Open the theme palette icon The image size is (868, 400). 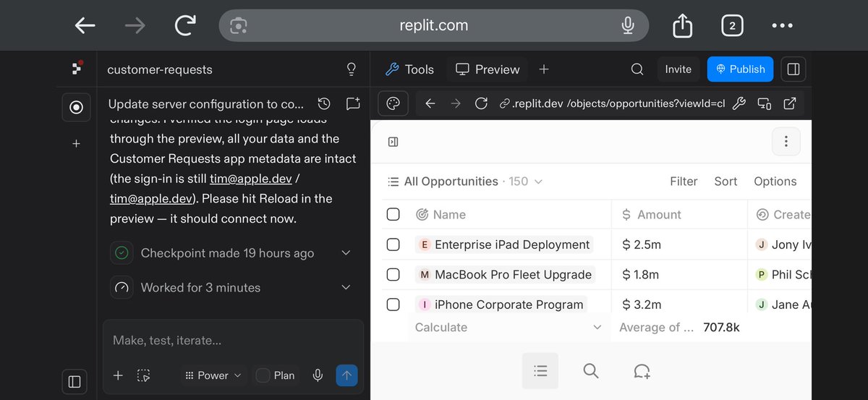[393, 103]
